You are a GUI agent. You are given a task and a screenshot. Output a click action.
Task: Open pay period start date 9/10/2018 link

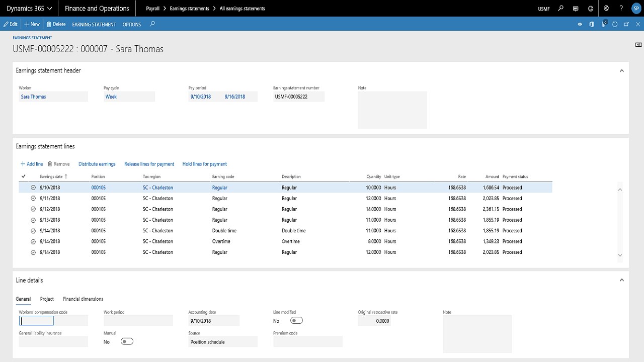(x=201, y=97)
